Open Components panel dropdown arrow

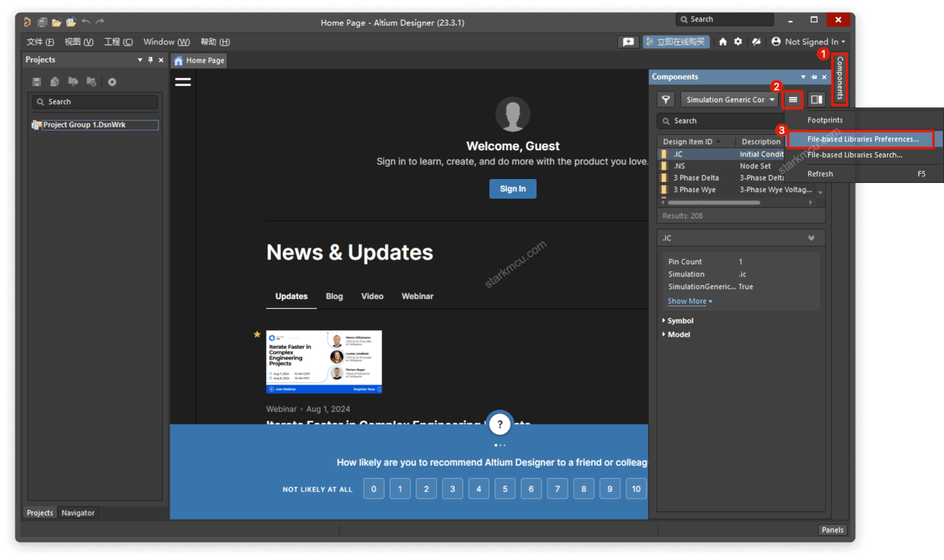[803, 77]
